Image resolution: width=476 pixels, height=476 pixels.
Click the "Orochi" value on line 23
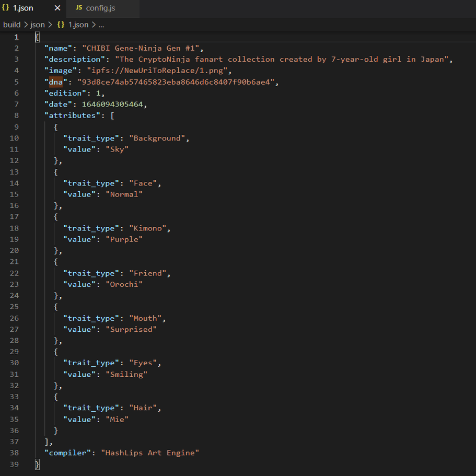point(124,284)
